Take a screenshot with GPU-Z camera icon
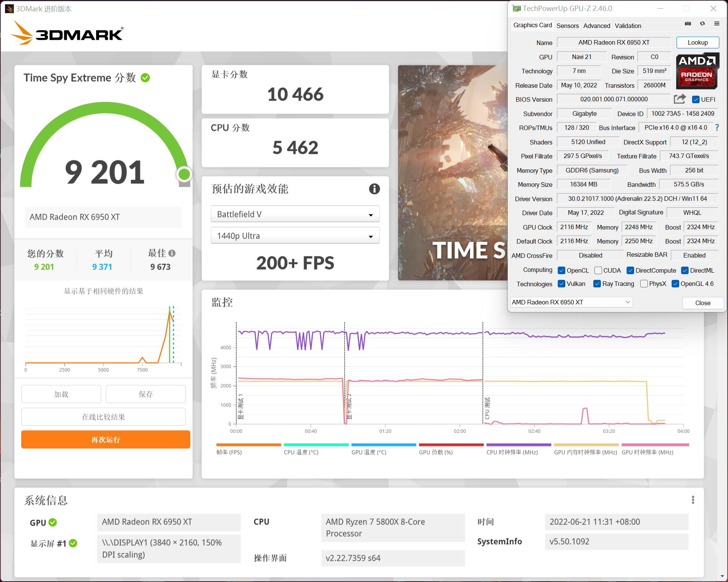The height and width of the screenshot is (582, 728). [687, 23]
